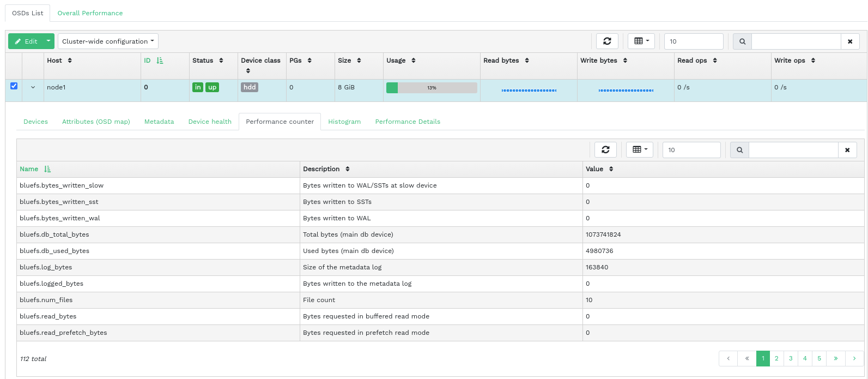The image size is (868, 379).
Task: Open the Edit button dropdown arrow
Action: (x=48, y=41)
